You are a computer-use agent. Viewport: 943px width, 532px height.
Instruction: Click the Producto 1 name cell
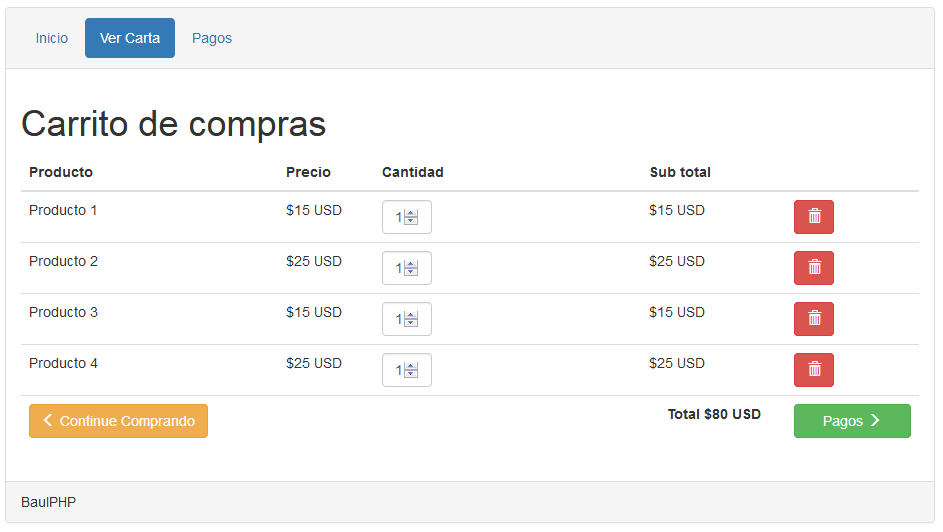point(63,210)
